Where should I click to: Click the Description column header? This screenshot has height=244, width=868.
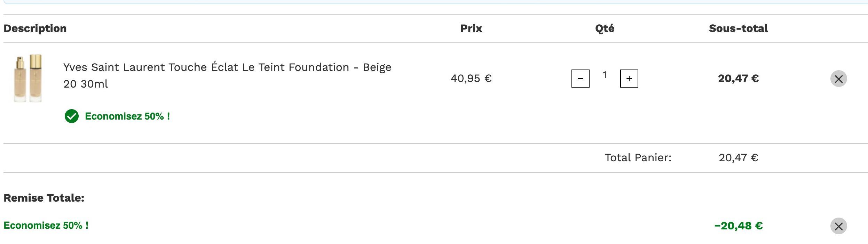(35, 28)
